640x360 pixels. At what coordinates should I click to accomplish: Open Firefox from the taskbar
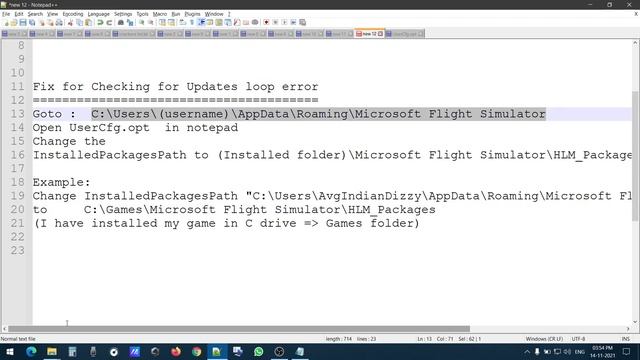pos(176,351)
